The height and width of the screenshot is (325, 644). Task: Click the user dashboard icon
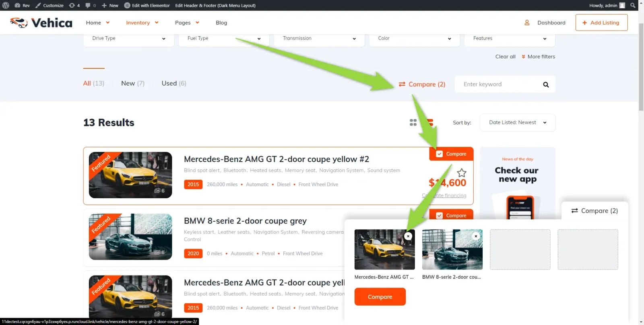[527, 23]
